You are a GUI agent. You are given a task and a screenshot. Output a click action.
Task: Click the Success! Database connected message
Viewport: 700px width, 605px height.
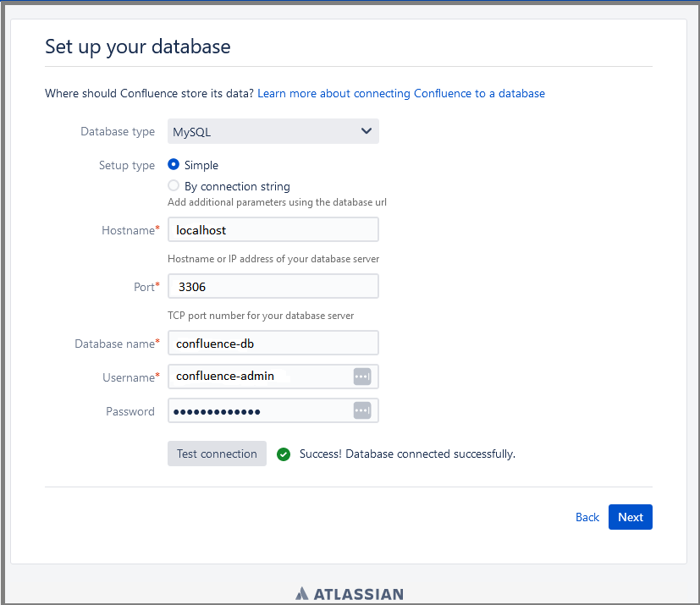pos(407,454)
